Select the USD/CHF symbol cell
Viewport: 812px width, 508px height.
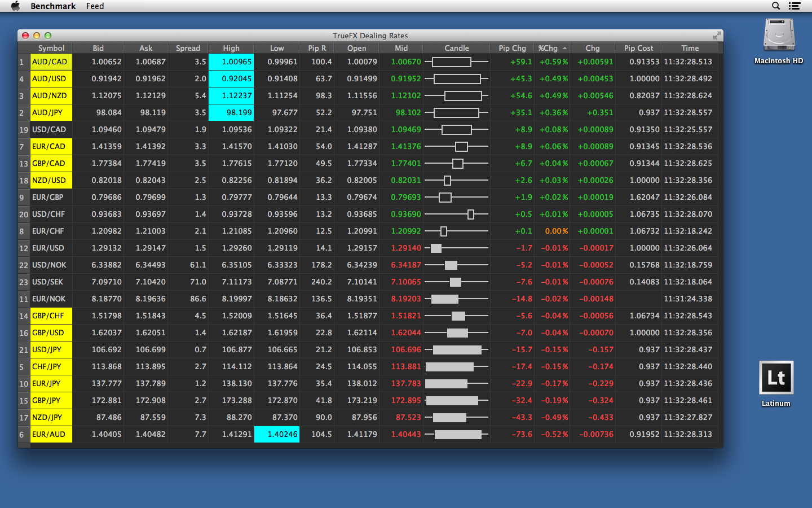pyautogui.click(x=51, y=214)
